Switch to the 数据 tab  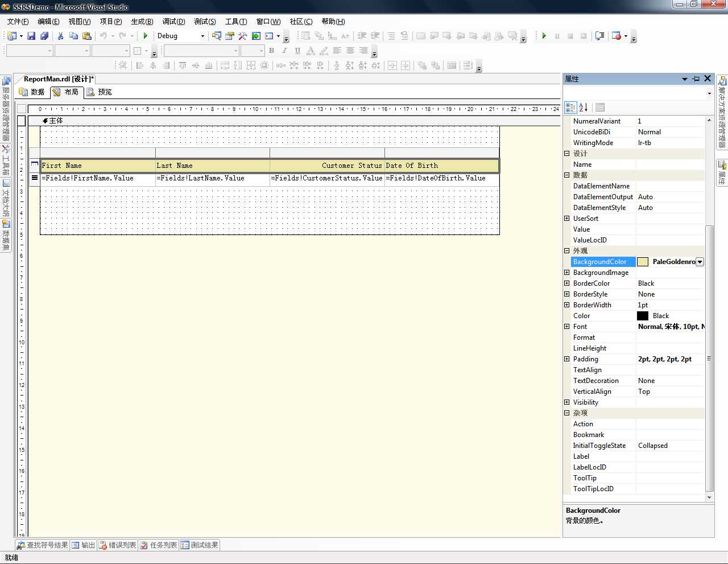pyautogui.click(x=32, y=92)
